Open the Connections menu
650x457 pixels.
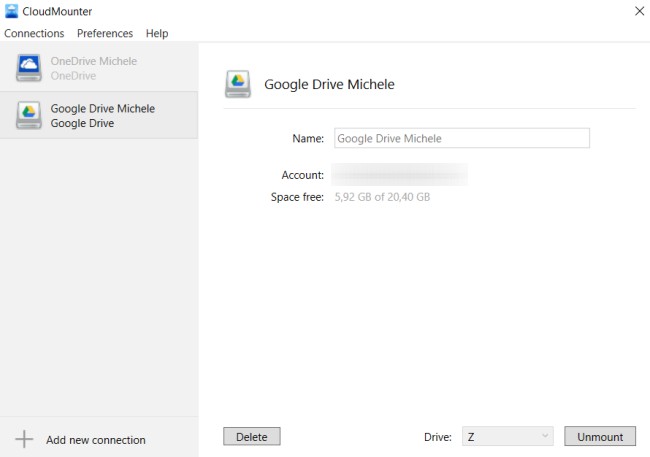pyautogui.click(x=34, y=33)
